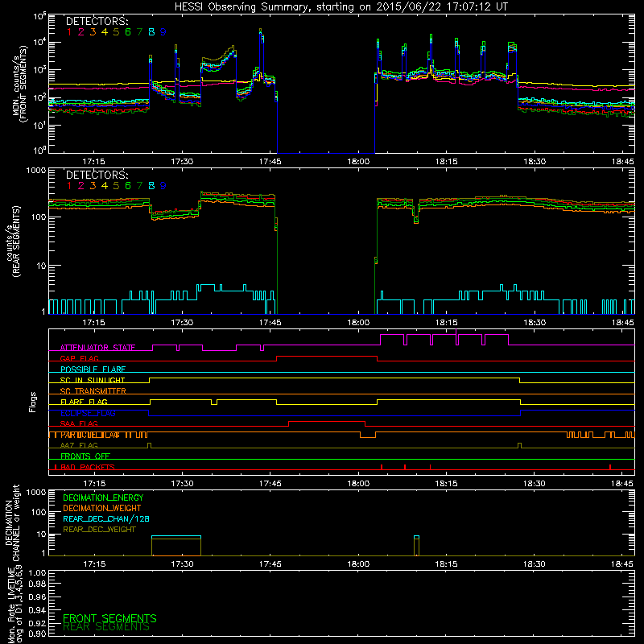The width and height of the screenshot is (644, 644).
Task: Click detector number 5 in the rear segments legend
Action: (116, 186)
